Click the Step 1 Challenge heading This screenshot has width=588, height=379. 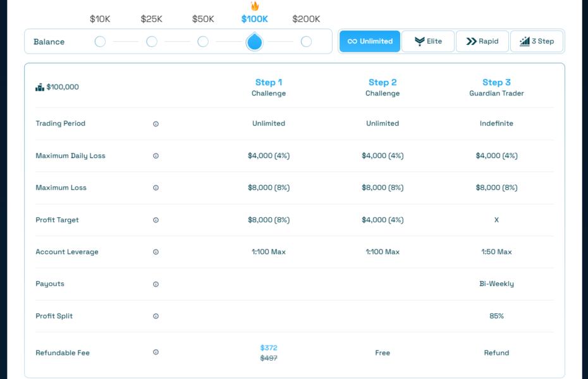click(269, 87)
